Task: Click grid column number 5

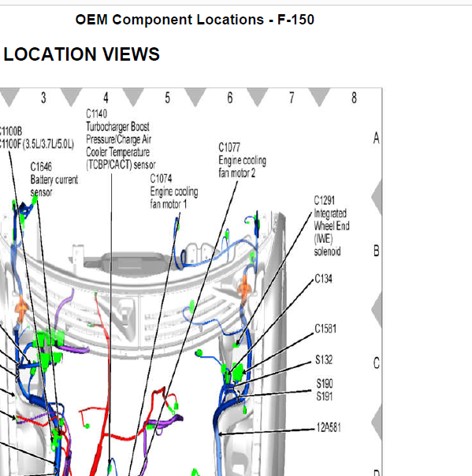Action: 168,98
